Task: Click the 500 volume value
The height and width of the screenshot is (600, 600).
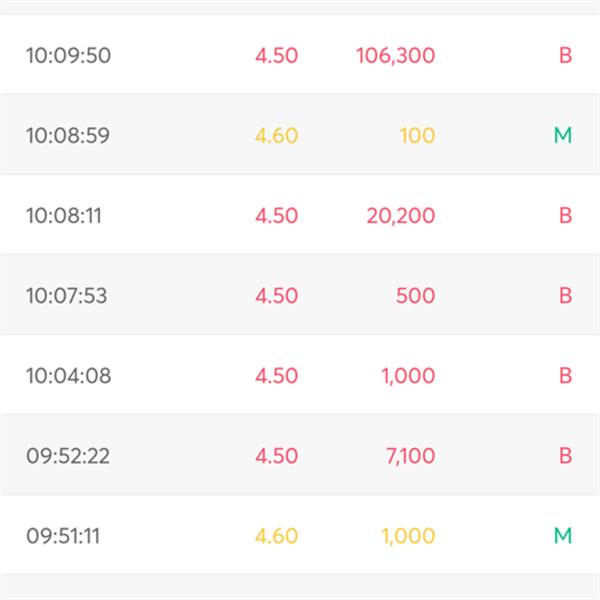Action: coord(415,295)
